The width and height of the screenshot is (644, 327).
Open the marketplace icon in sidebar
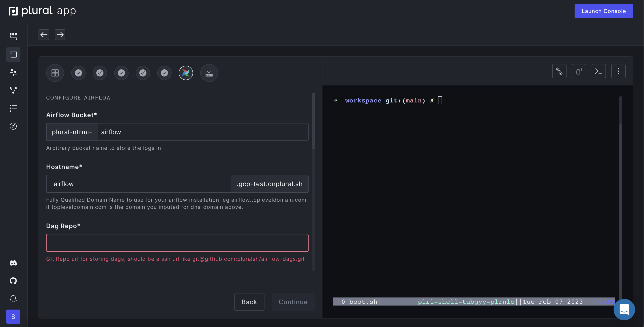pos(13,36)
